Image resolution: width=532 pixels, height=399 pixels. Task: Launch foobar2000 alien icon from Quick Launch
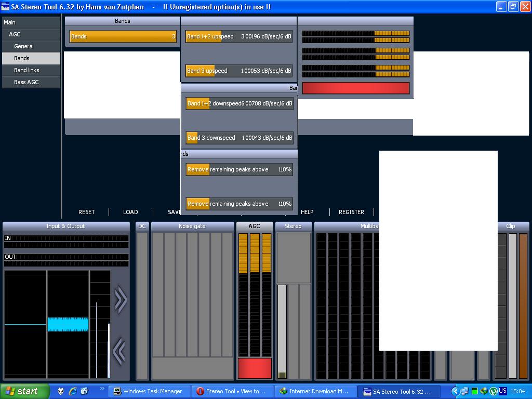tap(61, 391)
